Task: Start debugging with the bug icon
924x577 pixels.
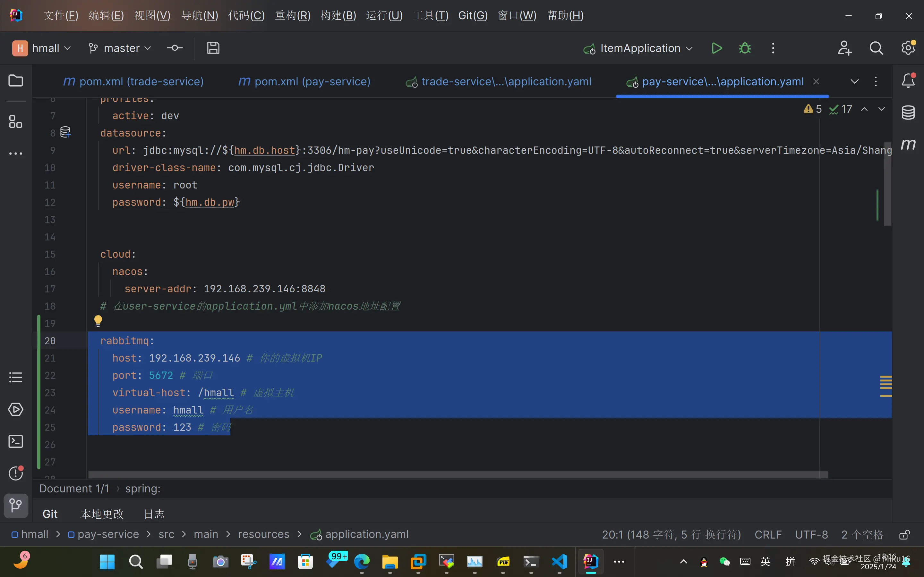Action: coord(745,48)
